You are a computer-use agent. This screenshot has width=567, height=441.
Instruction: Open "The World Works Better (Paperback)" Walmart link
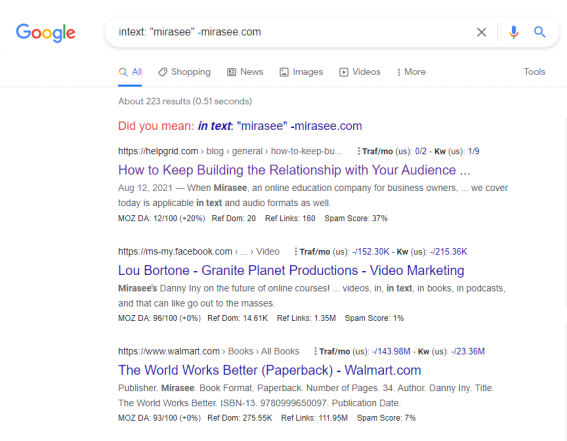point(269,370)
